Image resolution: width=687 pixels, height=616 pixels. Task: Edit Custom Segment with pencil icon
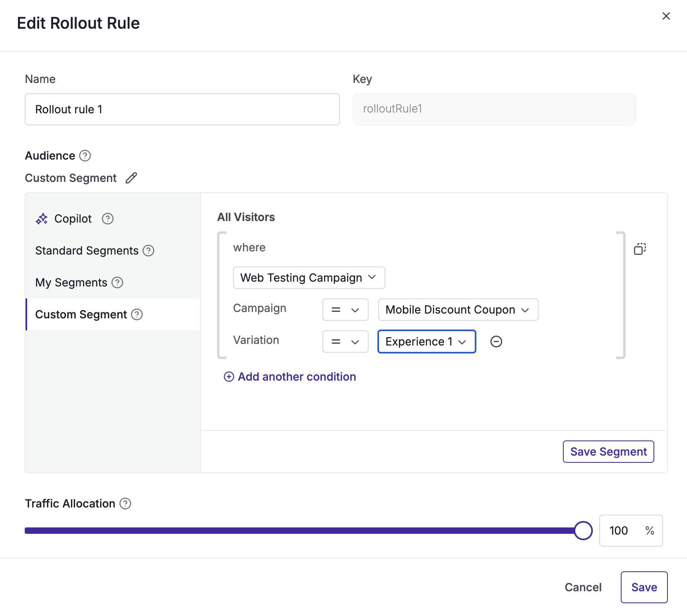pyautogui.click(x=131, y=178)
